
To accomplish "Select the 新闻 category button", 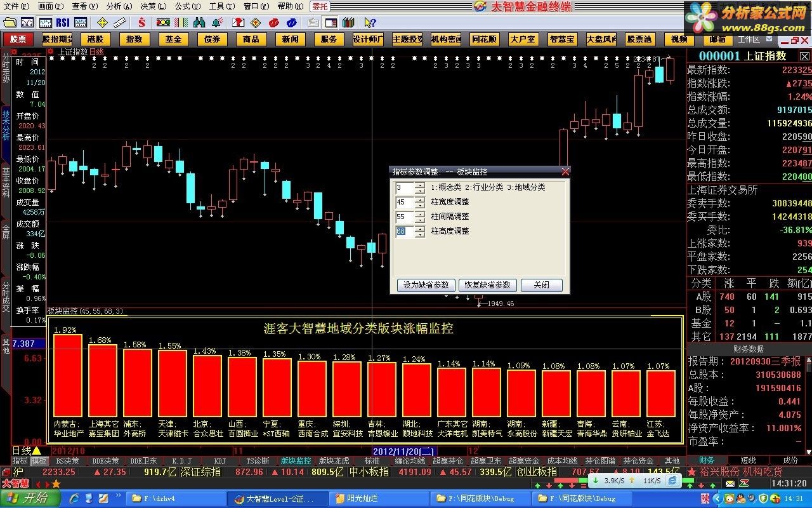I will click(290, 39).
